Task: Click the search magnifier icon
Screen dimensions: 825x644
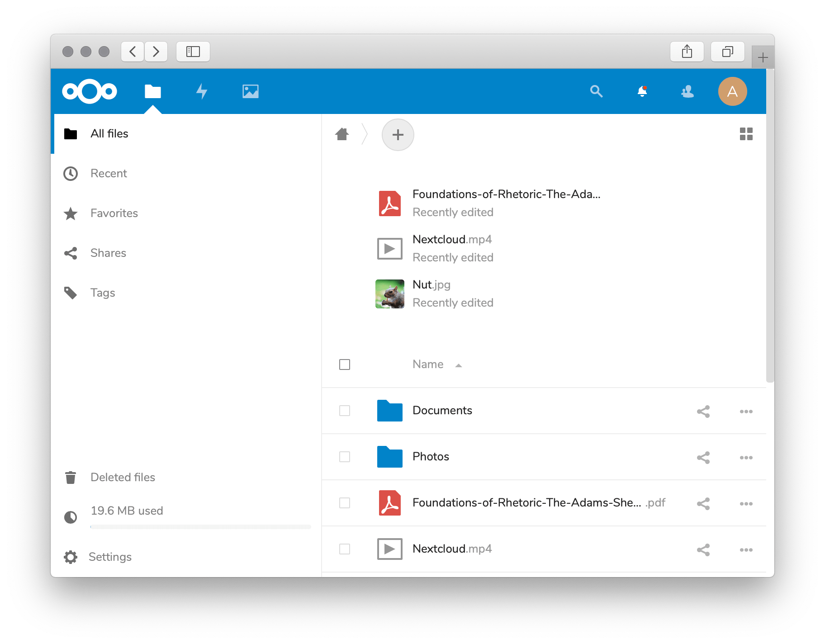Action: tap(596, 91)
